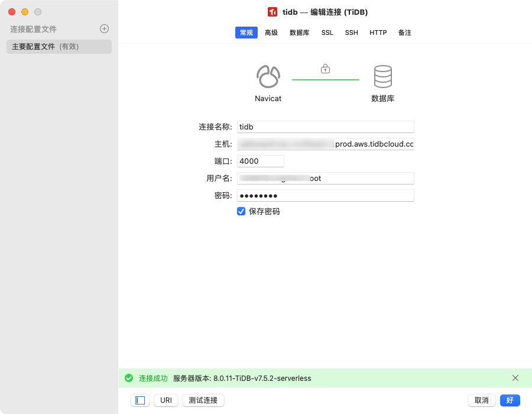Image resolution: width=532 pixels, height=414 pixels.
Task: Uncheck the 保存密码 checkbox
Action: tap(241, 211)
